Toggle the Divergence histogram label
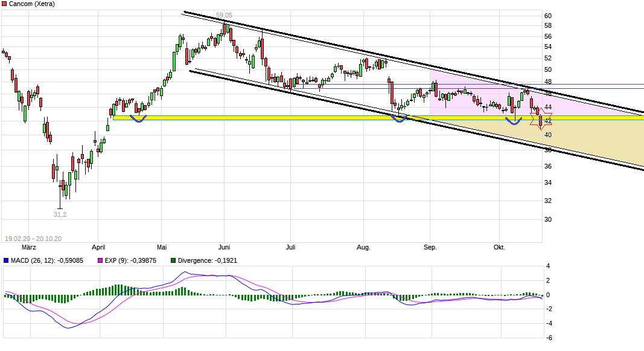This screenshot has width=644, height=351. [207, 260]
